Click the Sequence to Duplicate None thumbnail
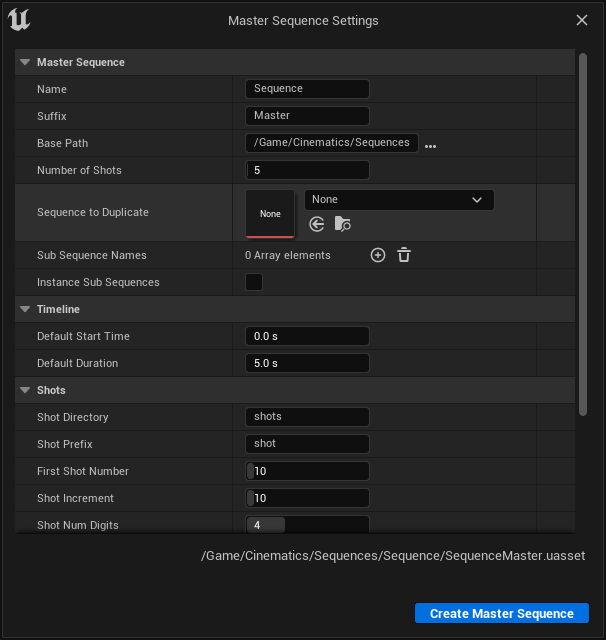Screen dimensions: 606x640 click(270, 213)
